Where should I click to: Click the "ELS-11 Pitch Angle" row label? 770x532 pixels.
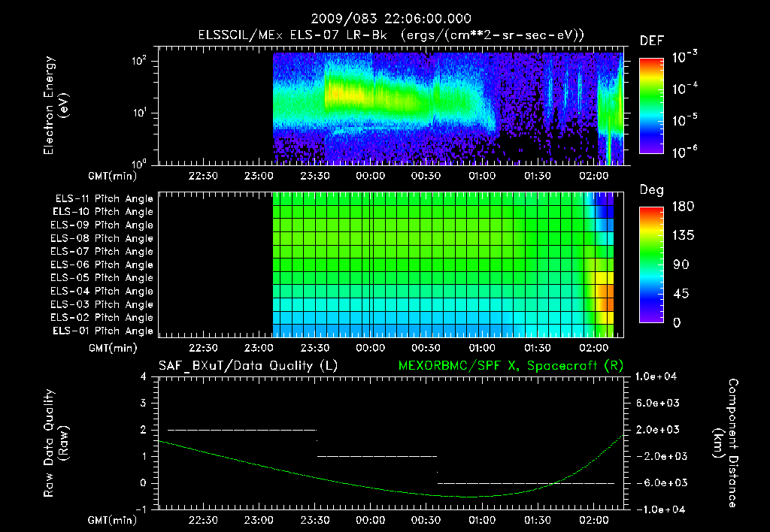click(x=104, y=199)
